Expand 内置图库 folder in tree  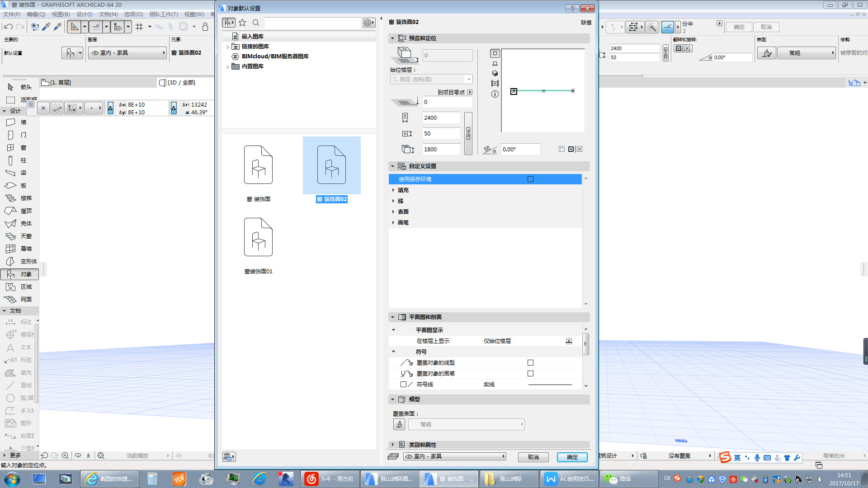click(228, 66)
